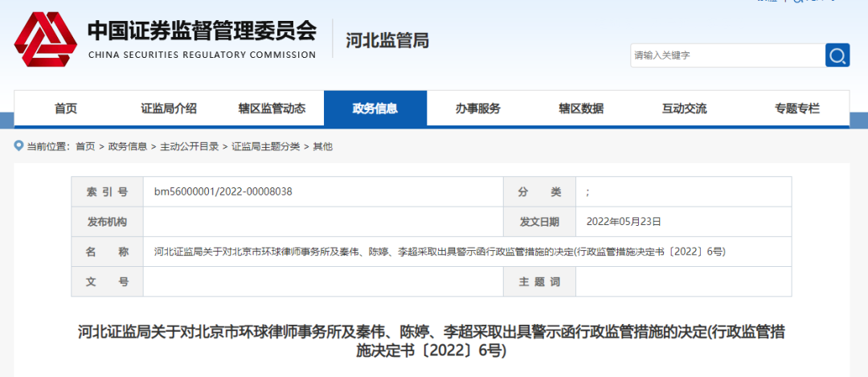Click the 文号 label cell
Screen dimensions: 868x377
(108, 282)
